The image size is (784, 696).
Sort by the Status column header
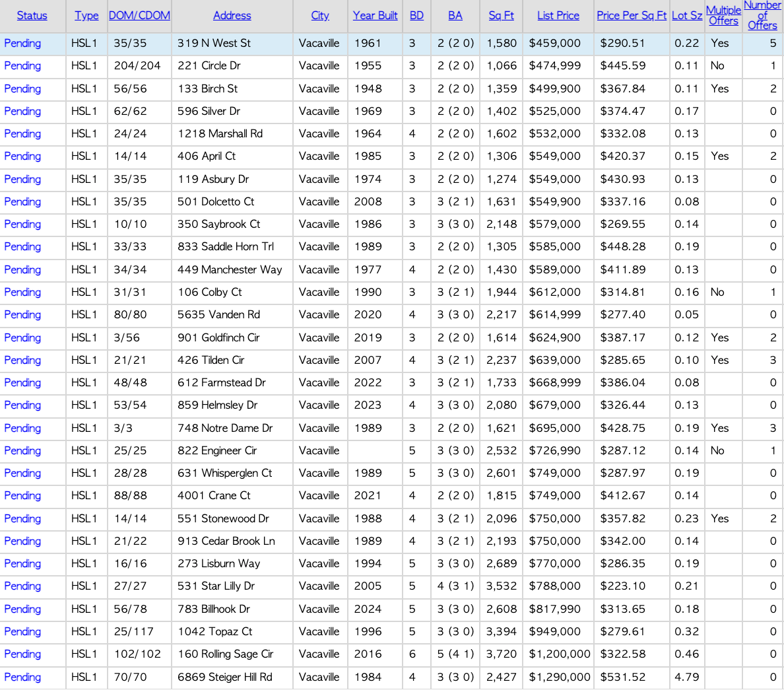pos(32,15)
